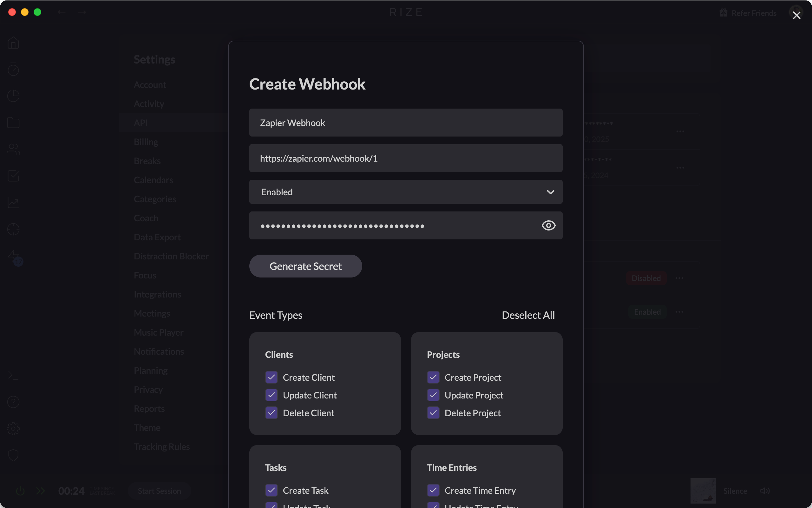Screen dimensions: 812x508
Task: Open the pie chart sidebar icon
Action: (x=13, y=96)
